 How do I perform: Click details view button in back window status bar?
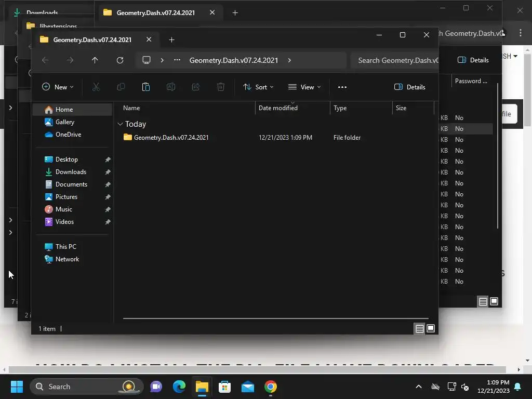pos(483,301)
